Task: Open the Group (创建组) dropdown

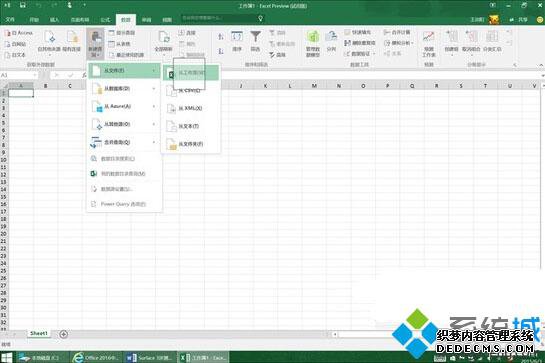Action: coord(452,42)
